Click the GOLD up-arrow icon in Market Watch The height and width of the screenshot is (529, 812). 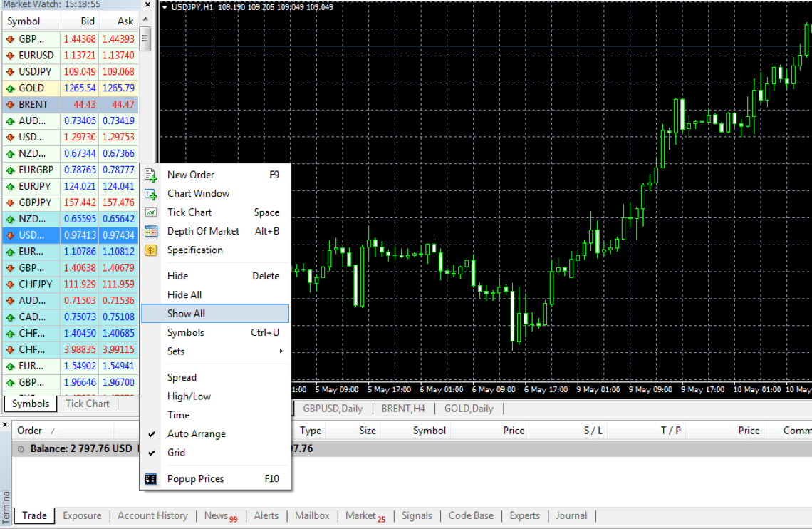tap(10, 88)
